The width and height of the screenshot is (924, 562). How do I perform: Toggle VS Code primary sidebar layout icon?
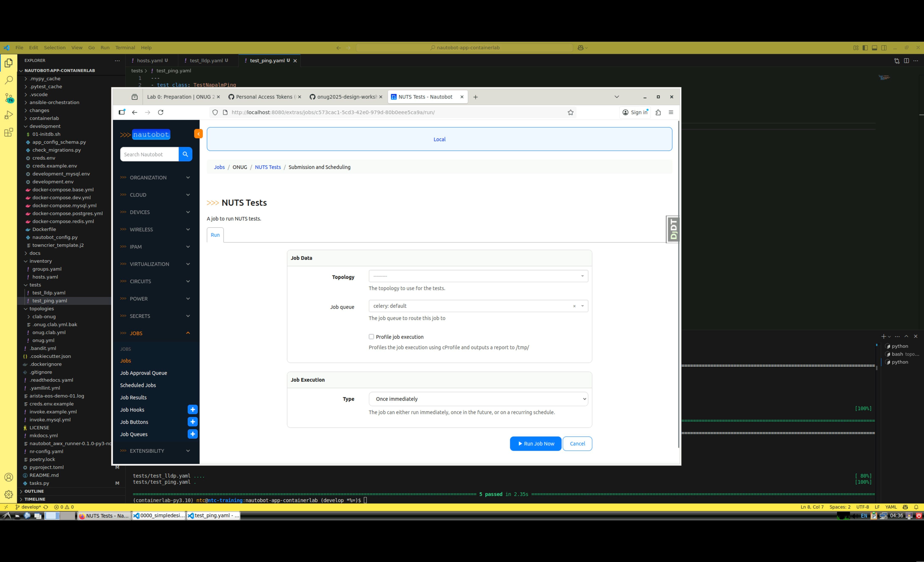(865, 48)
